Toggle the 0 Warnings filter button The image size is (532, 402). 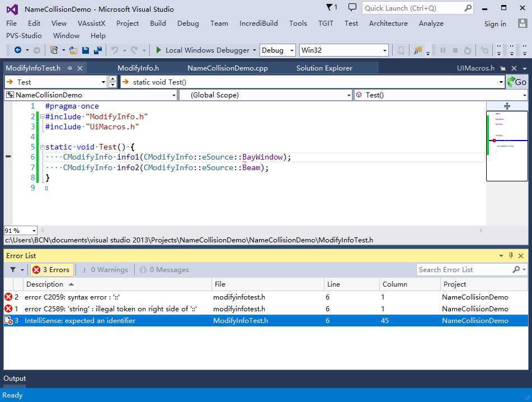point(106,269)
